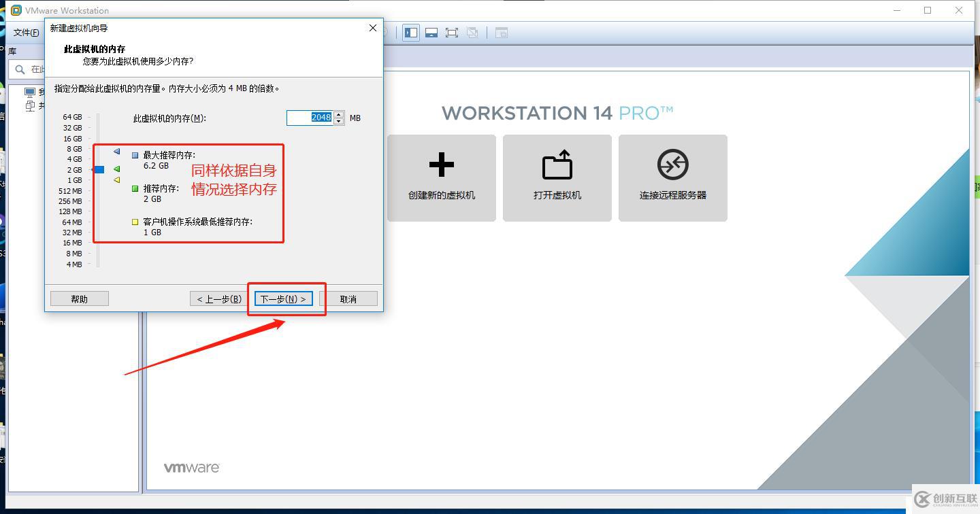Screen dimensions: 980x514
Task: Click the memory value field showing 2048
Action: pos(314,117)
